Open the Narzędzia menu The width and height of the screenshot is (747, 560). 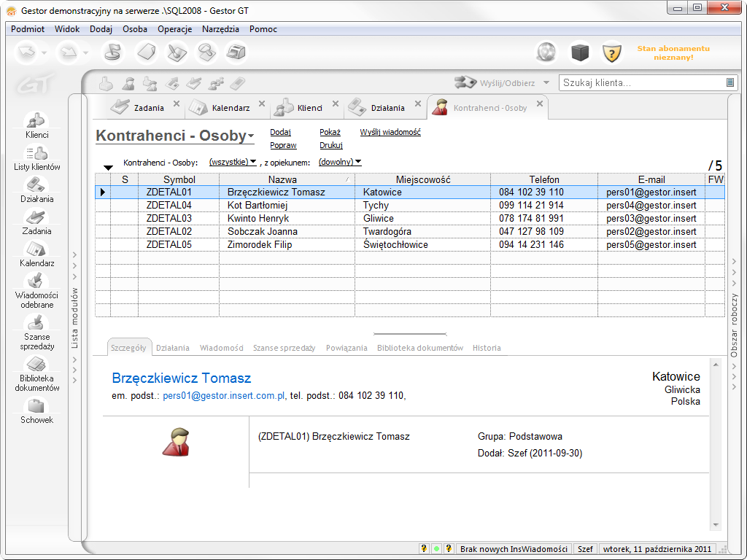tap(220, 29)
